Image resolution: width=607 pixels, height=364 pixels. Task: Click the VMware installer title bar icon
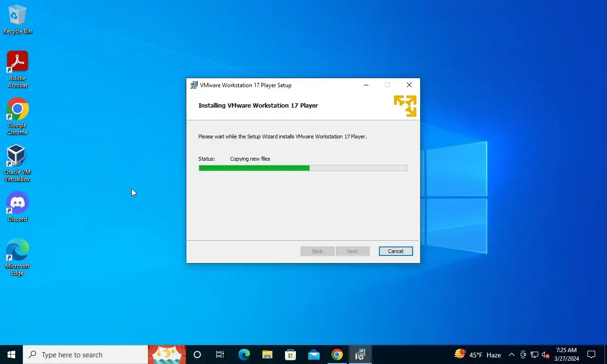[x=194, y=85]
